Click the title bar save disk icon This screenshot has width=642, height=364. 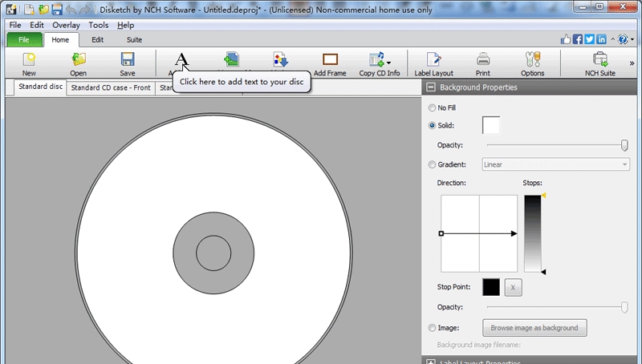click(57, 10)
